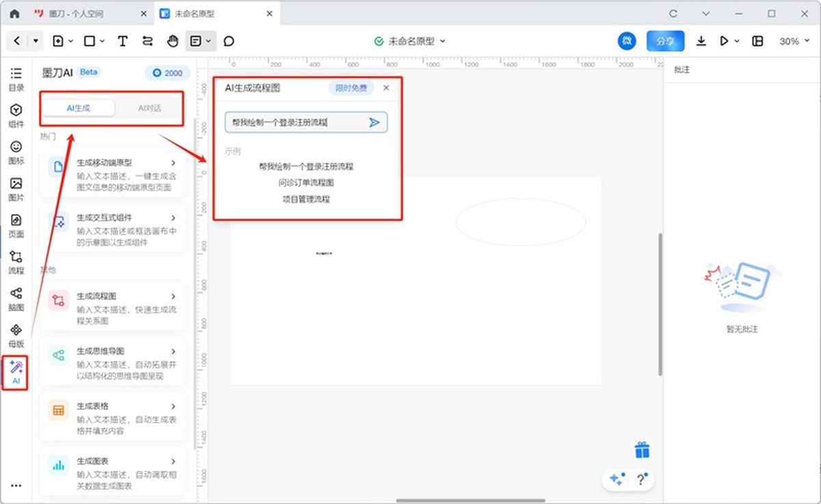821x504 pixels.
Task: Select the hand pan tool
Action: [173, 41]
